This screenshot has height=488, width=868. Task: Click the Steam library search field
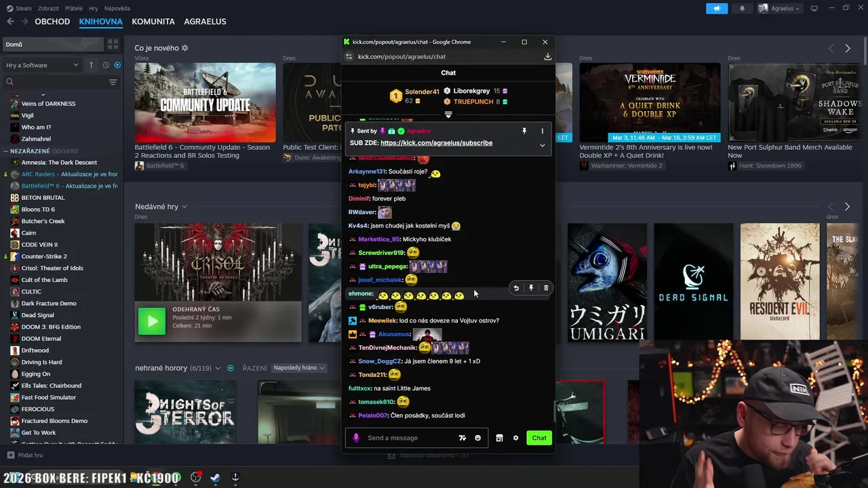[x=60, y=82]
